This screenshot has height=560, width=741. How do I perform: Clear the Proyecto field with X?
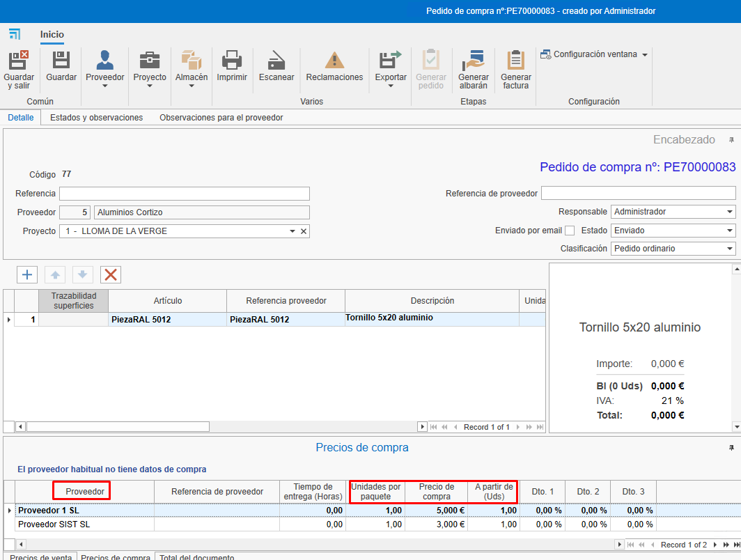pyautogui.click(x=304, y=231)
